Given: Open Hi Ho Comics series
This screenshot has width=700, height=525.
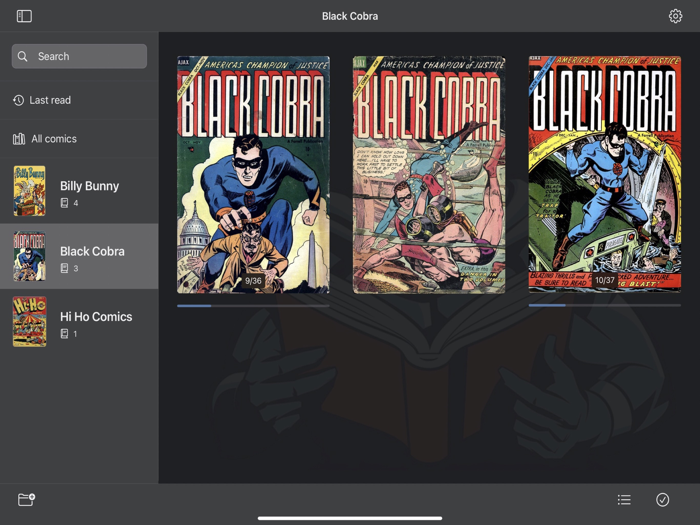Looking at the screenshot, I should 79,321.
